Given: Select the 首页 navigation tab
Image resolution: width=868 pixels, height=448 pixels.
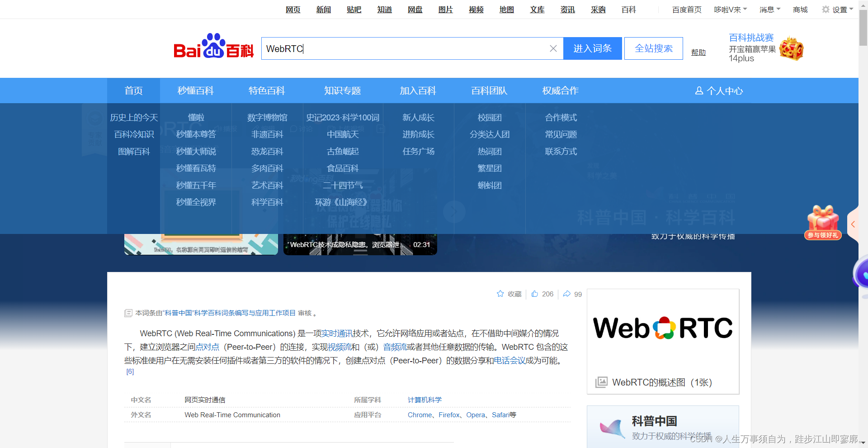Looking at the screenshot, I should point(133,91).
